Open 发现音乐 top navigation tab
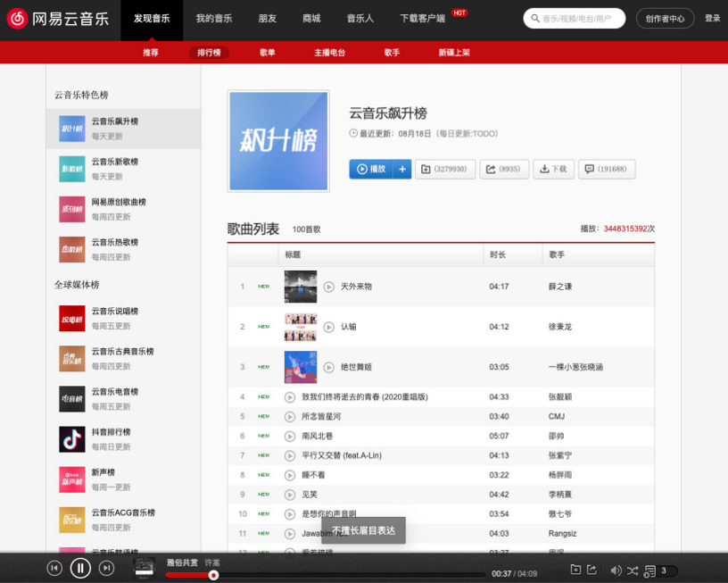This screenshot has height=583, width=728. click(152, 19)
